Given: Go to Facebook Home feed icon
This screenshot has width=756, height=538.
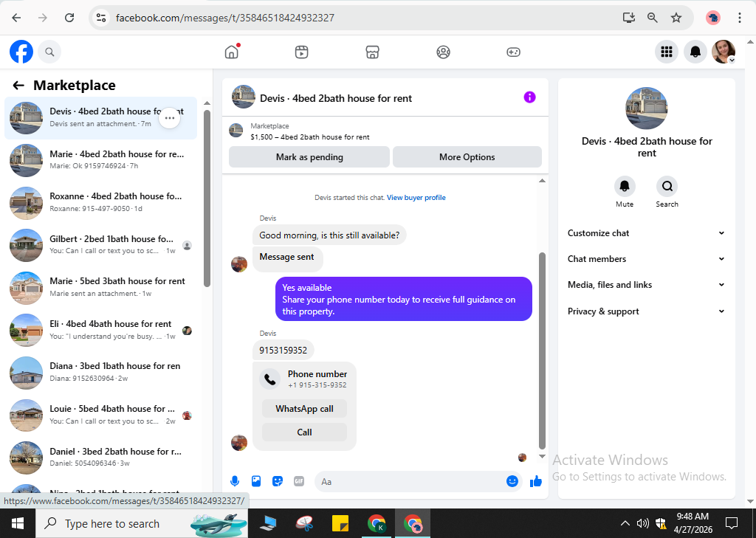Looking at the screenshot, I should (232, 52).
